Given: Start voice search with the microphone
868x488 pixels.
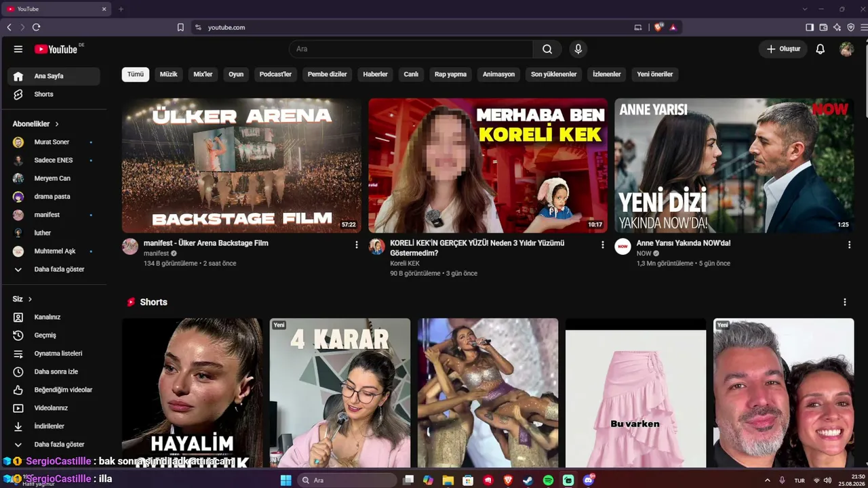Looking at the screenshot, I should pos(578,49).
